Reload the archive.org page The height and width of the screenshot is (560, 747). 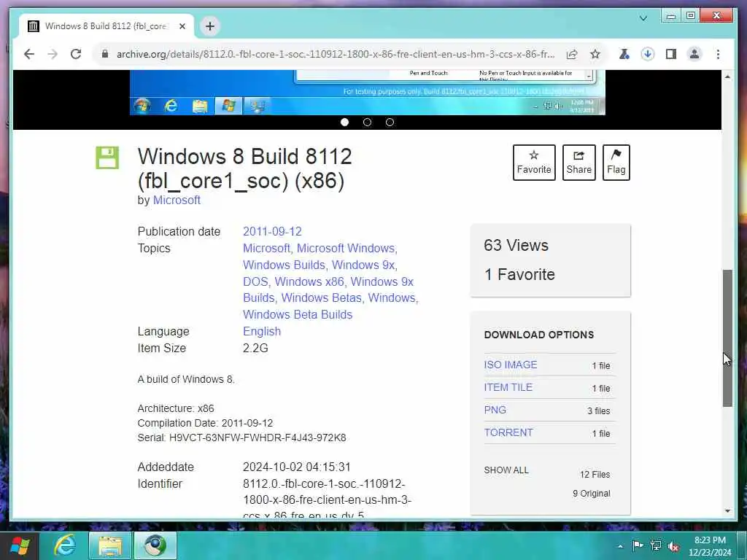point(76,54)
